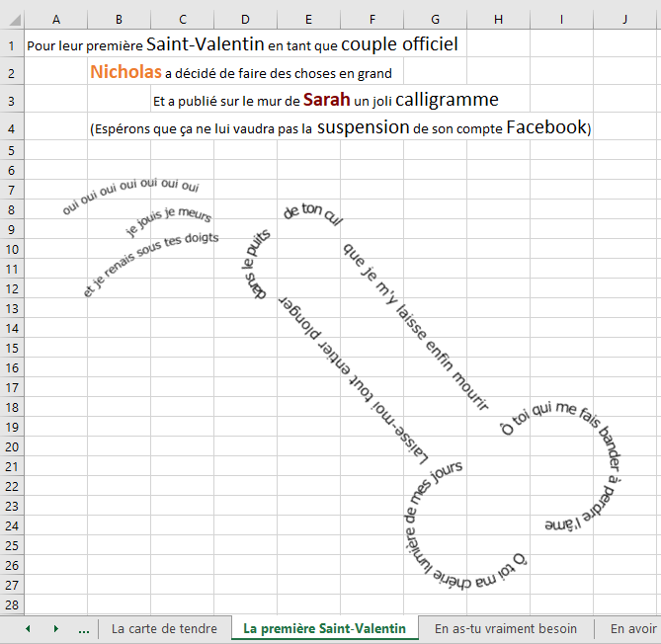Open the partially visible En avoir tab
The image size is (661, 644).
click(632, 629)
